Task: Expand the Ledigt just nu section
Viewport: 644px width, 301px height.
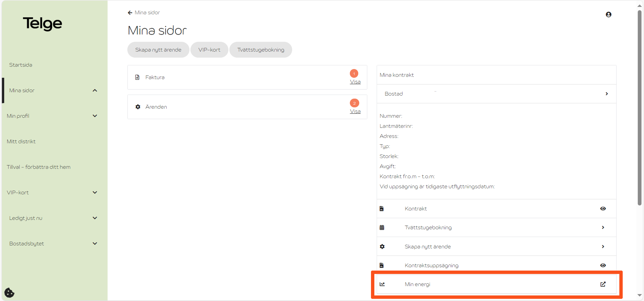Action: tap(95, 218)
